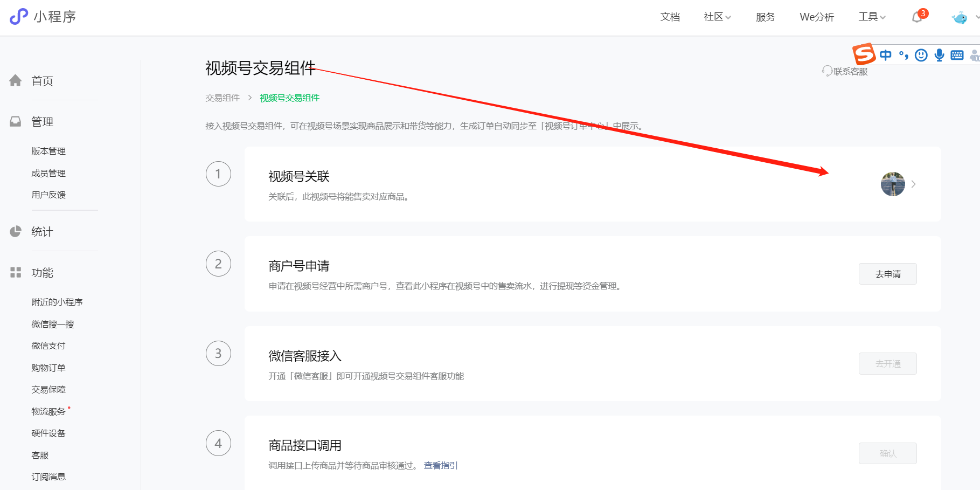Click the Sogou microphone voice input icon
Screen dimensions: 980x490
pyautogui.click(x=940, y=55)
